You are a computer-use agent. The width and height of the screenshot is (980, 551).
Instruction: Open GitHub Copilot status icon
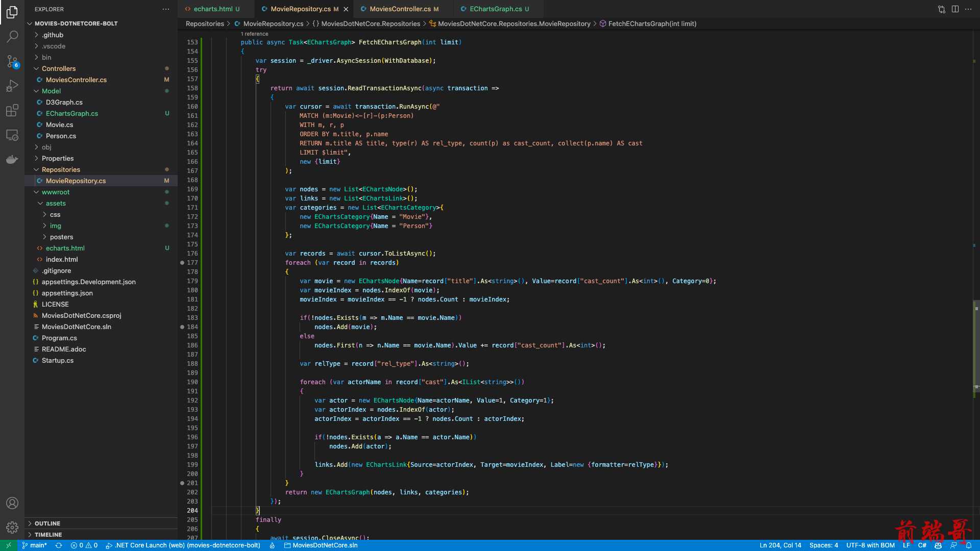click(x=938, y=545)
